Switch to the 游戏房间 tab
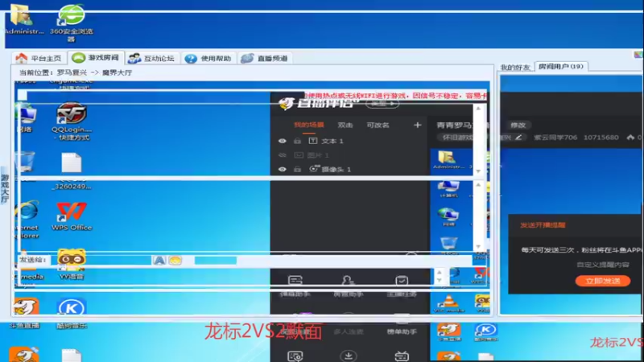The width and height of the screenshot is (644, 362). (96, 58)
